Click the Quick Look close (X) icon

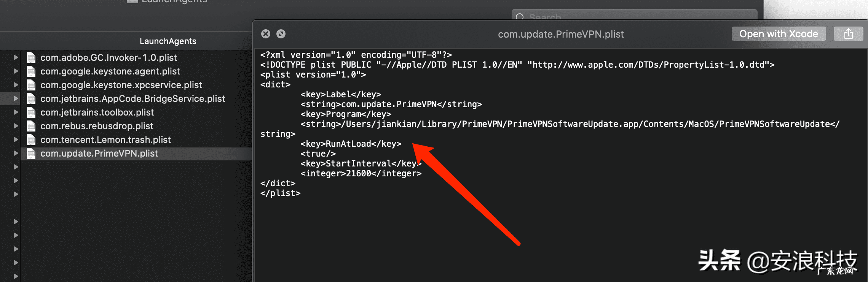(x=266, y=34)
